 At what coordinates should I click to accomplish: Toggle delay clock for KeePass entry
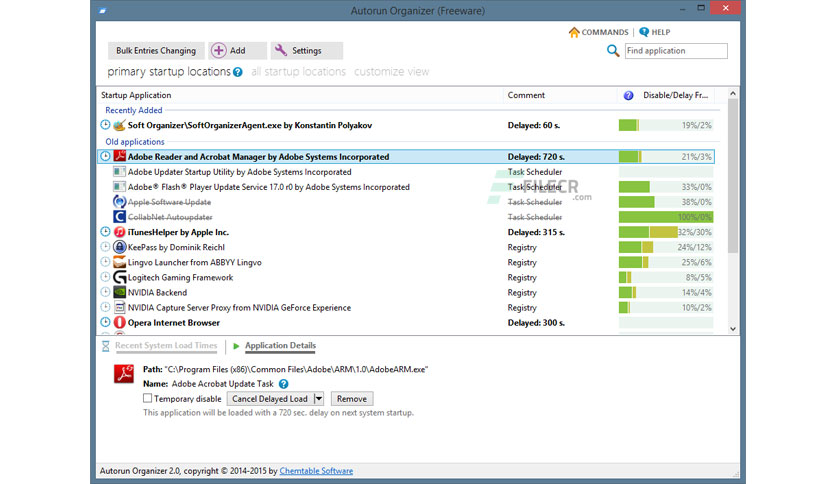[x=105, y=247]
